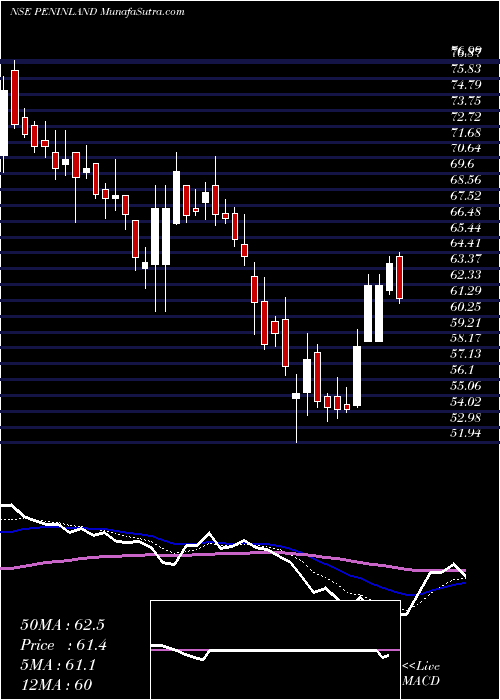Click the 64.41 price axis label
Screen dimensions: 500x700
(x=466, y=243)
